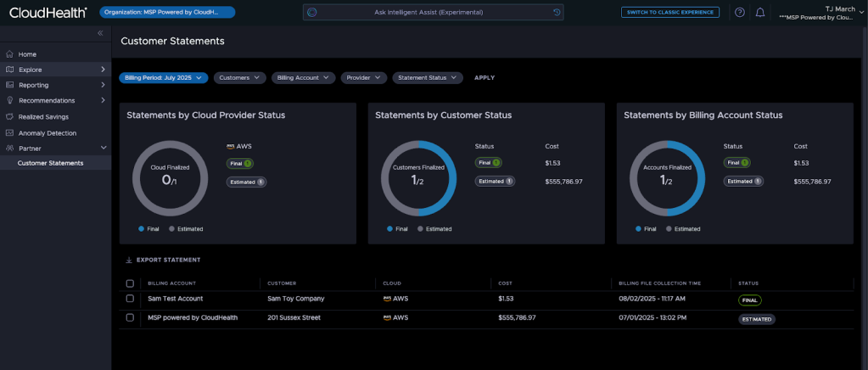Open the Recommendations sidebar item

point(55,101)
